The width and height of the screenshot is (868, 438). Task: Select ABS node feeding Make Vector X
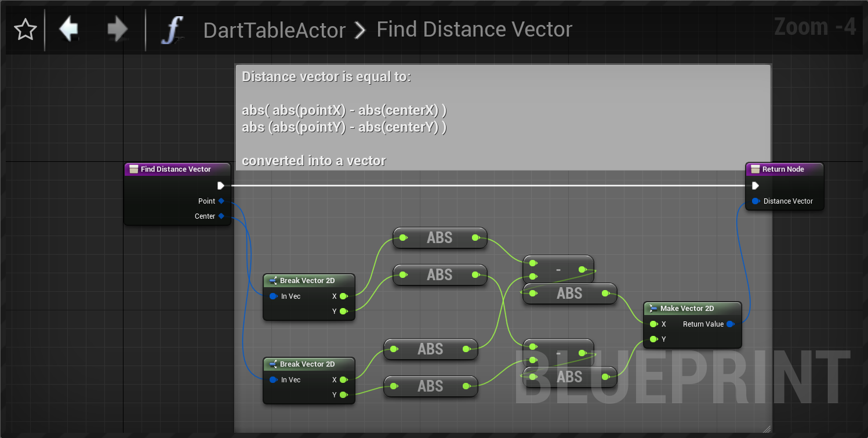pyautogui.click(x=569, y=294)
